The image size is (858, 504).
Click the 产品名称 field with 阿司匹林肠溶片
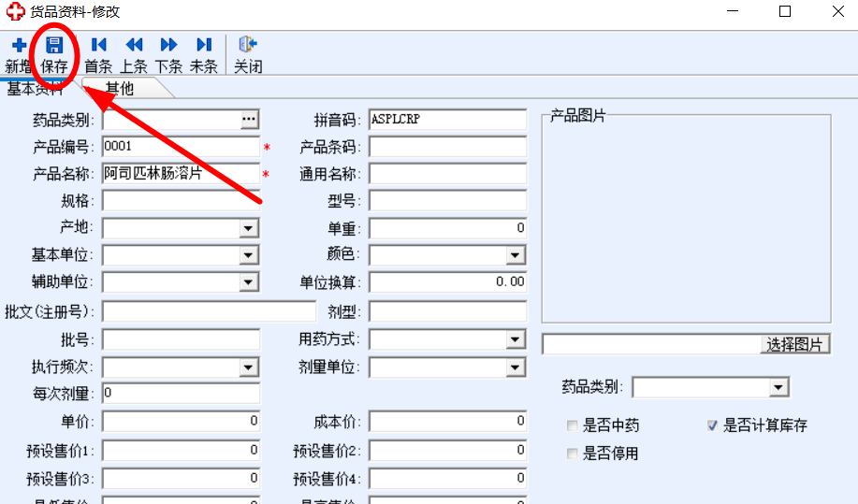pos(181,174)
